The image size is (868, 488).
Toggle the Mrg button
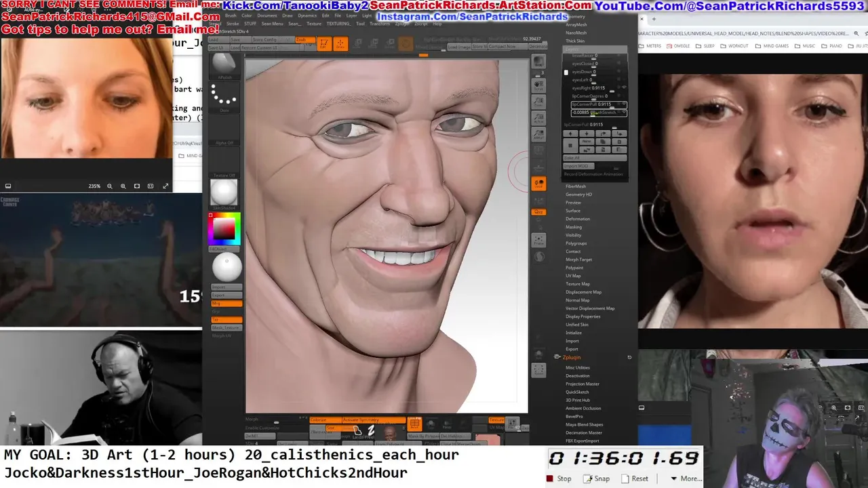coord(226,304)
